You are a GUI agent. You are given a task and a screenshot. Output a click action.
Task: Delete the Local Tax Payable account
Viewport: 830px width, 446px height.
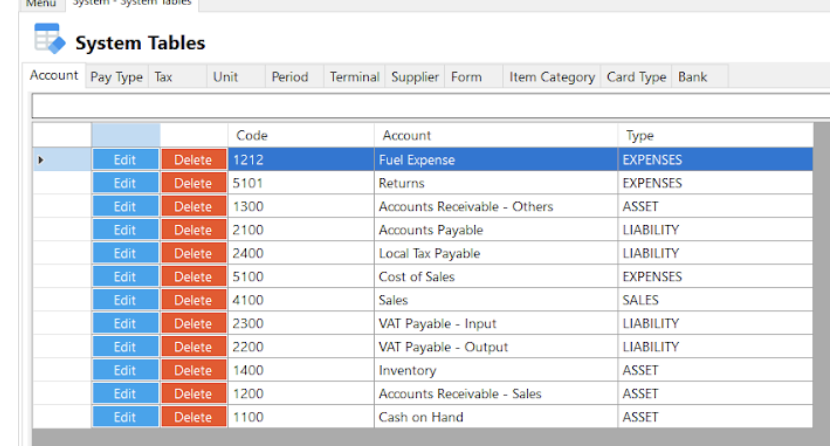click(x=194, y=253)
